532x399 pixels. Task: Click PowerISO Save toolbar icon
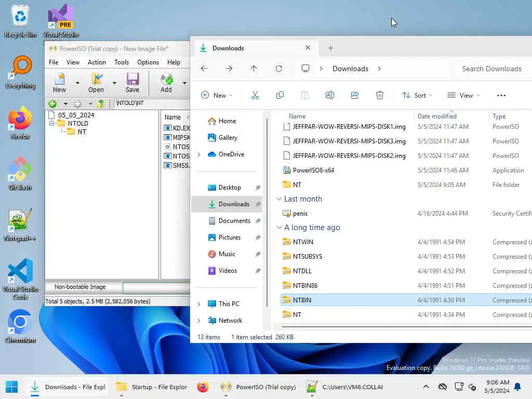pyautogui.click(x=132, y=83)
